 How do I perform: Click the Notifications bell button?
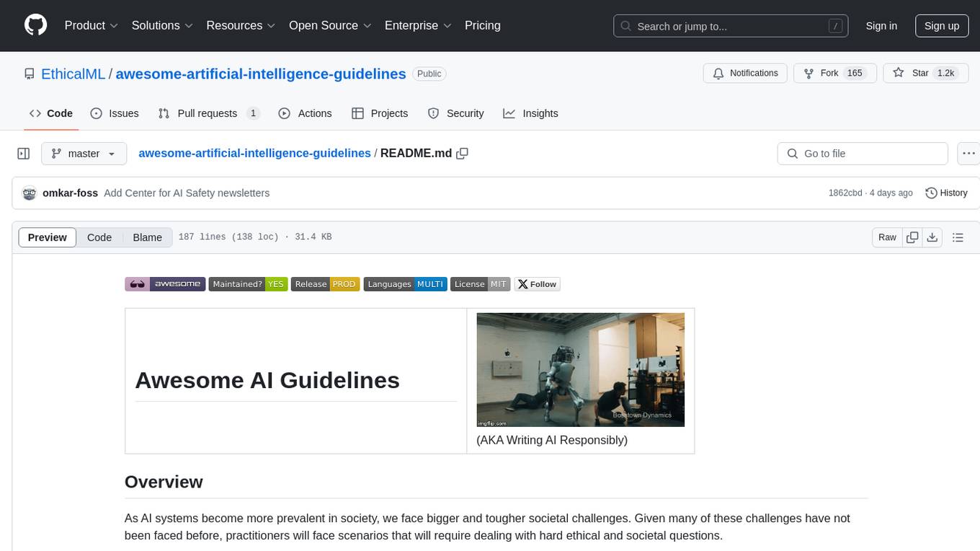point(745,73)
